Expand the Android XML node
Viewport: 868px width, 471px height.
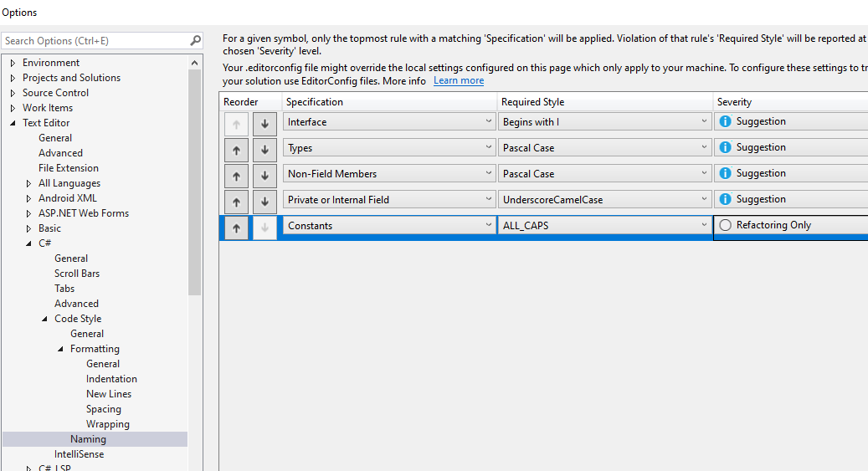click(28, 198)
